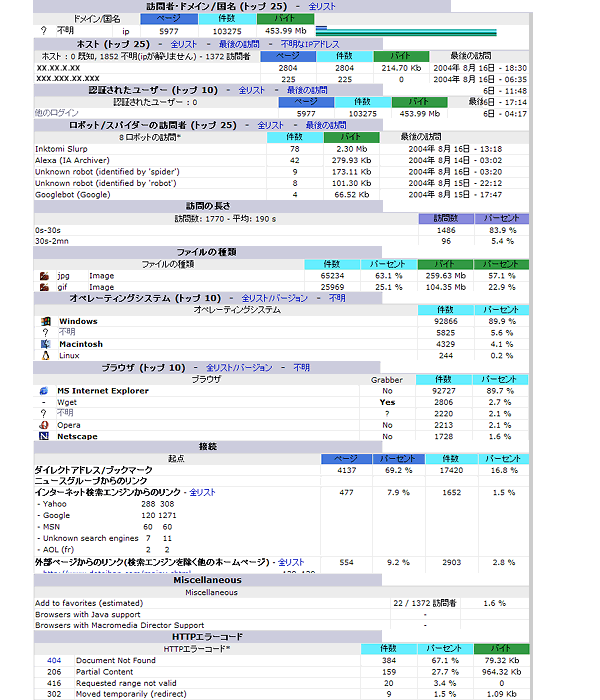Screen dimensions: 600x700
Task: Click the ダイレクトアドレス/ブックマーク row label
Action: tap(93, 470)
